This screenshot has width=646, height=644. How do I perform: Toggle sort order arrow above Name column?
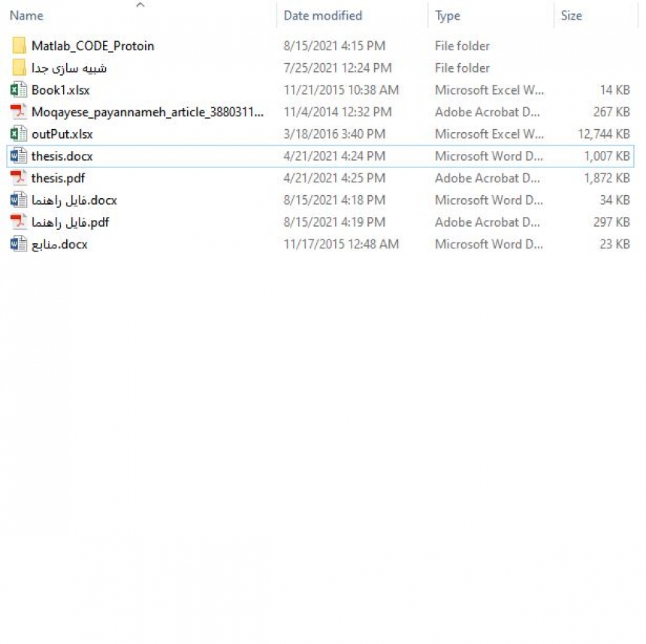coord(140,5)
